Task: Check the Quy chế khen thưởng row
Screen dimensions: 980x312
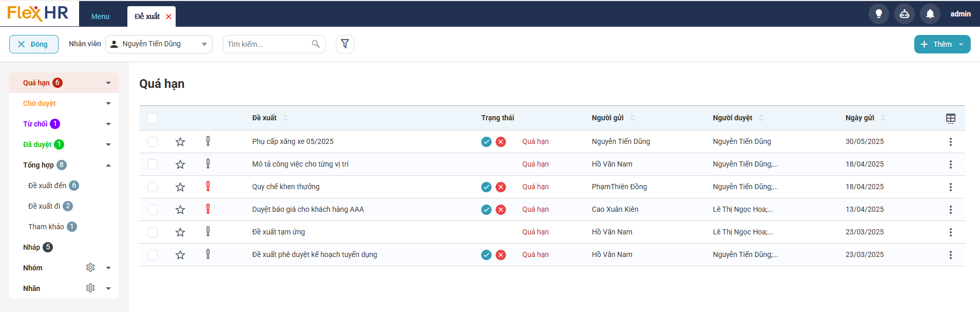Action: pos(153,187)
